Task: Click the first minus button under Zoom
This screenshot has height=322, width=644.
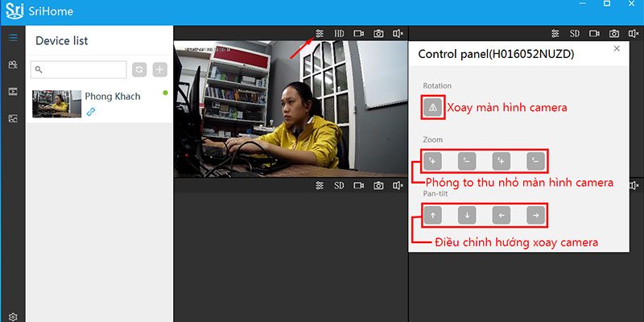Action: tap(467, 161)
